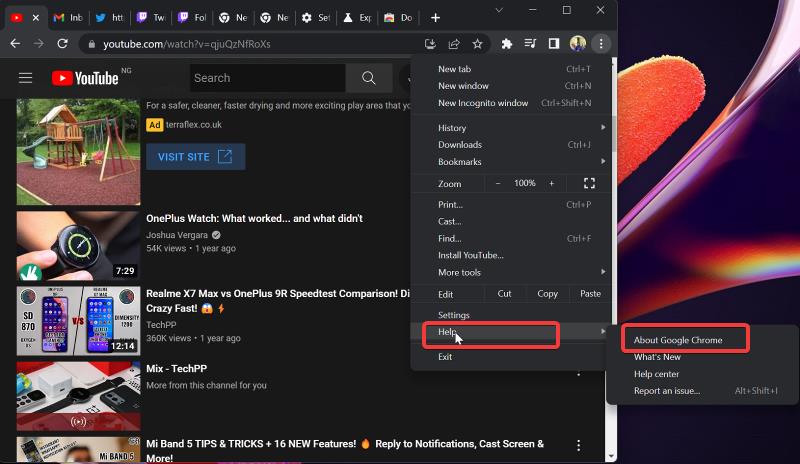Open the Chrome side panel icon
The width and height of the screenshot is (800, 464).
[554, 44]
